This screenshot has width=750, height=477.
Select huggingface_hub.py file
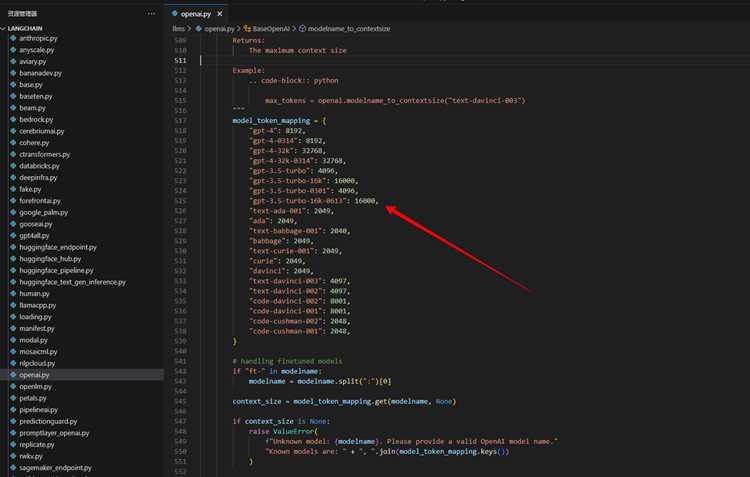pos(50,259)
